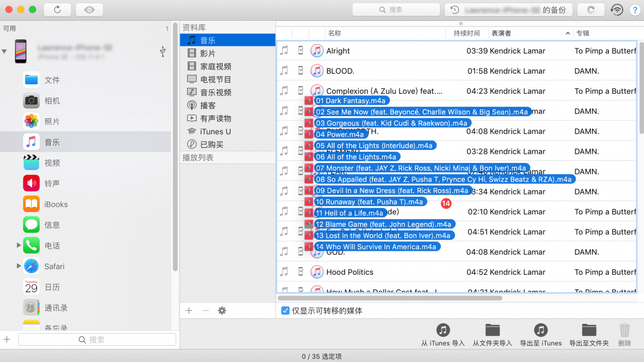Click the activity spinner button
644x362 pixels.
(x=591, y=10)
